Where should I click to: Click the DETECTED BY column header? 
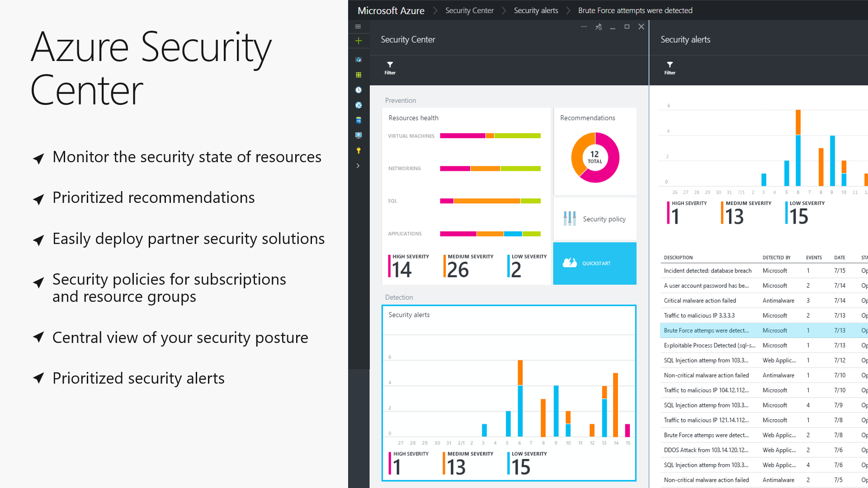tap(777, 258)
